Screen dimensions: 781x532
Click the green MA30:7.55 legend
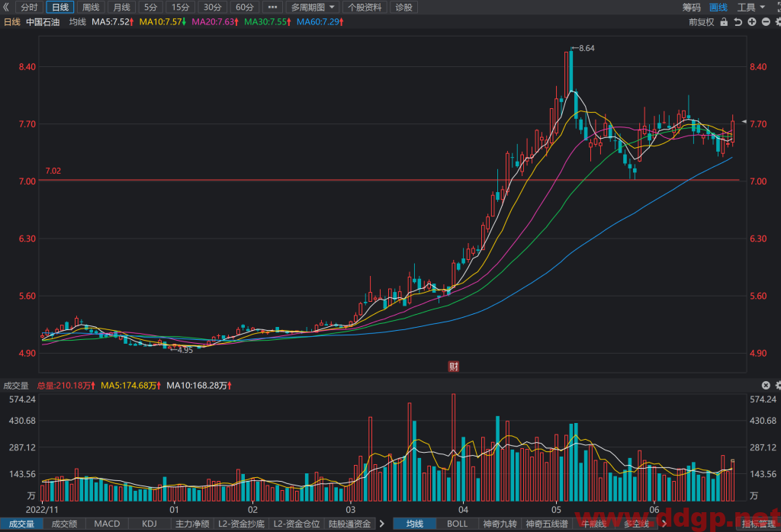[268, 22]
